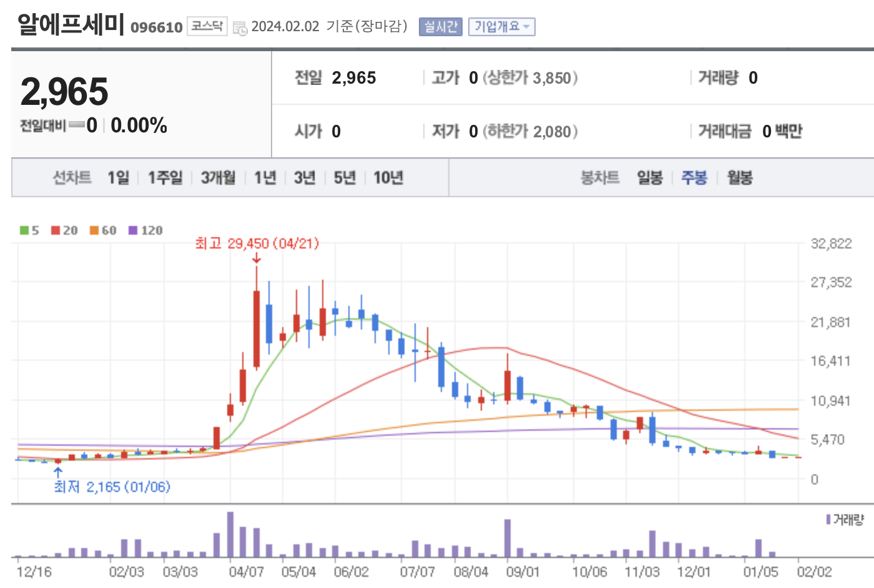This screenshot has height=588, width=874.
Task: Select the 3개월 line chart tab
Action: [x=218, y=178]
